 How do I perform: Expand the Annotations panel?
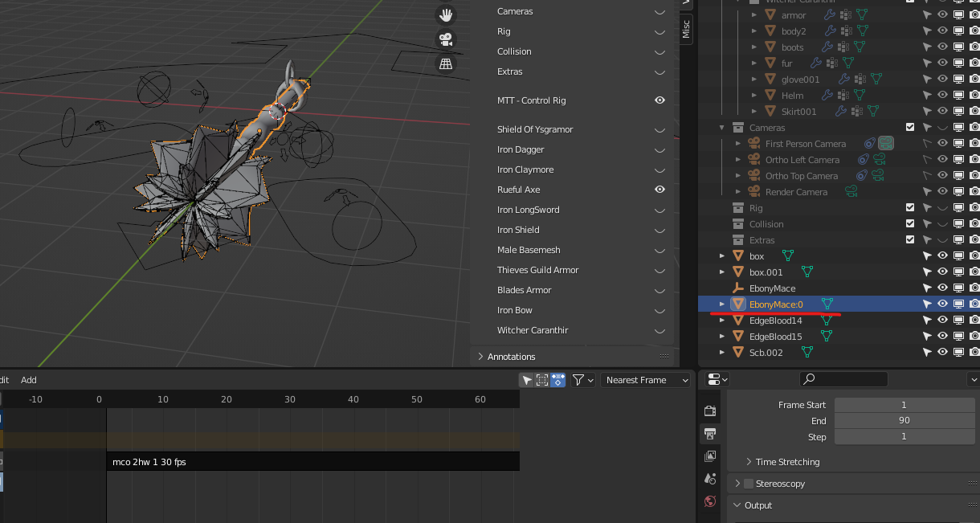point(480,357)
